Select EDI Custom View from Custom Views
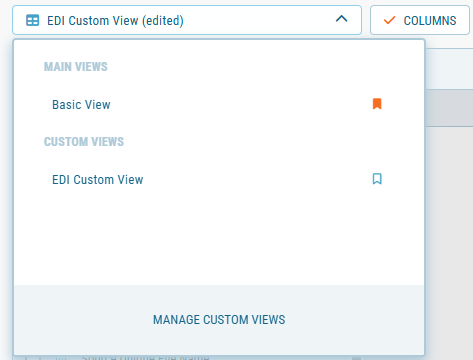Viewport: 473px width, 360px height. (x=98, y=180)
